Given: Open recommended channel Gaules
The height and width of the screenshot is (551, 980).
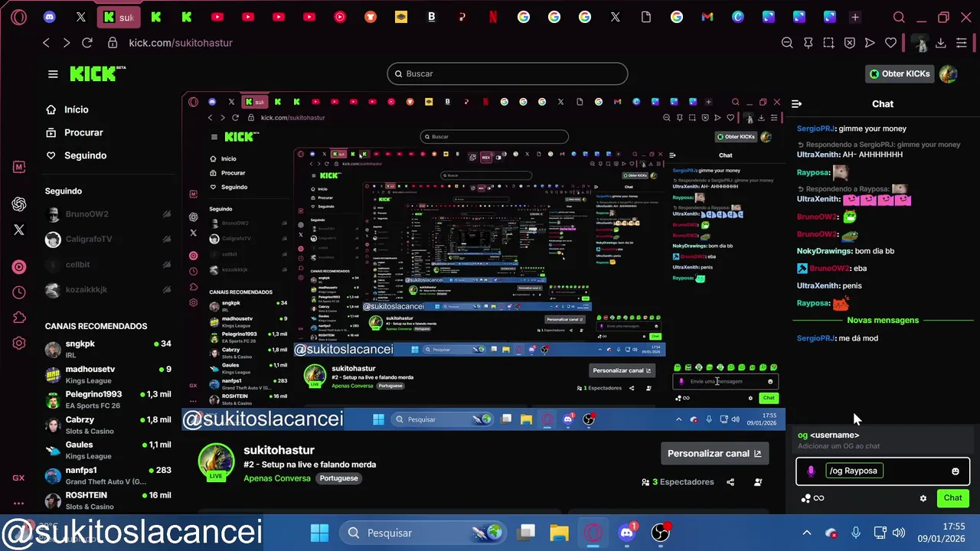Looking at the screenshot, I should pyautogui.click(x=107, y=450).
